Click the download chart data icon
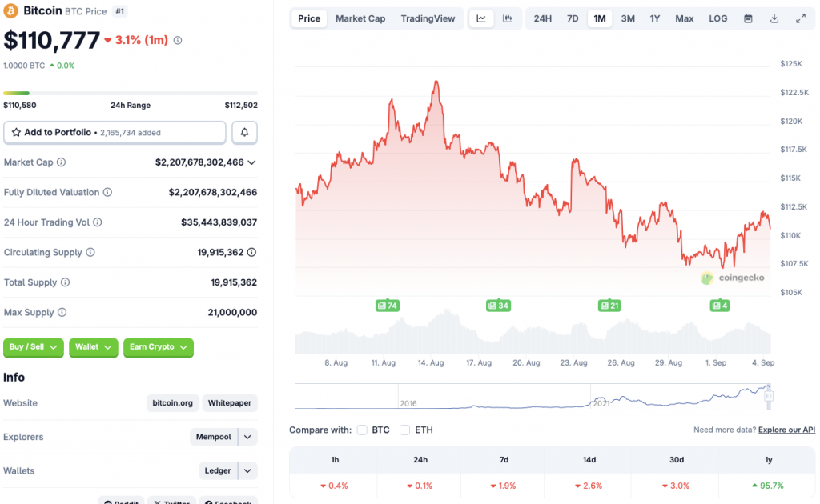820x504 pixels. click(x=774, y=18)
